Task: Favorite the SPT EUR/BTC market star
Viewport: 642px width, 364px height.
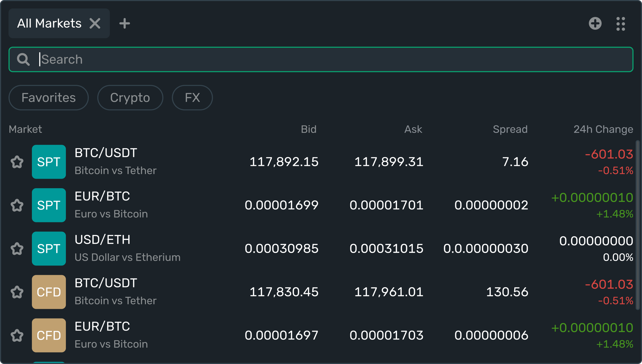Action: 17,205
